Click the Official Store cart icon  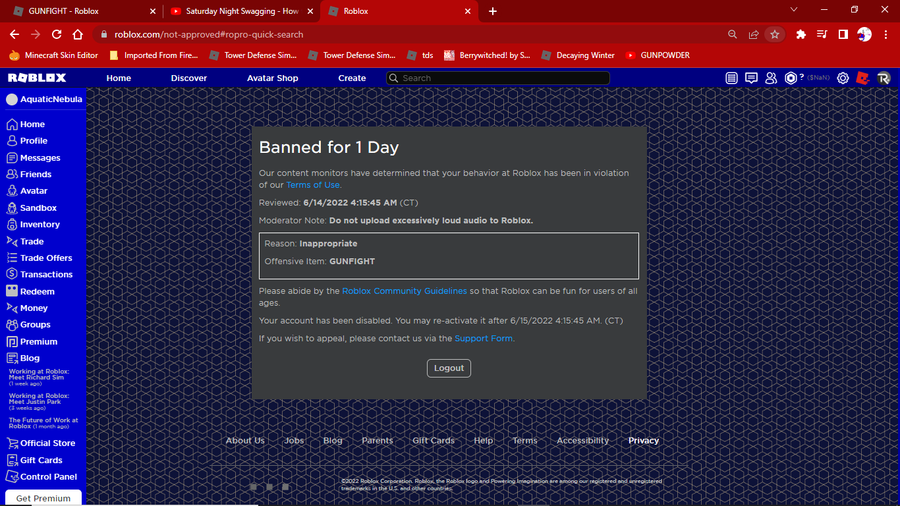tap(12, 443)
